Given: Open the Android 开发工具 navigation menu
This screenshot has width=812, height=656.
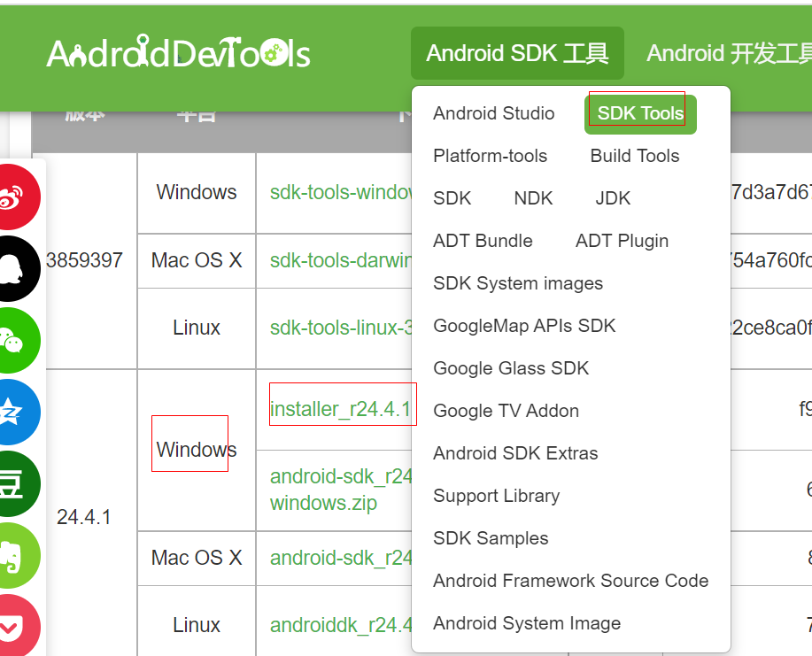Looking at the screenshot, I should pyautogui.click(x=729, y=53).
